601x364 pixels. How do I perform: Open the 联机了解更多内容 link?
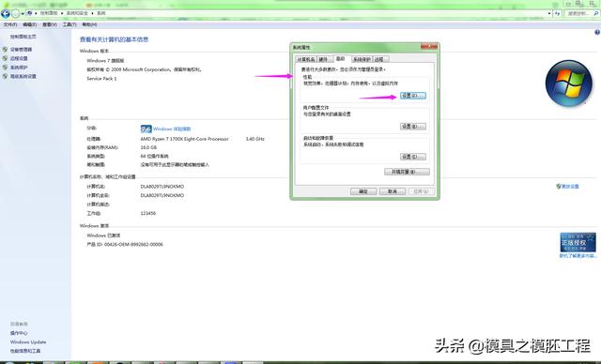578,256
